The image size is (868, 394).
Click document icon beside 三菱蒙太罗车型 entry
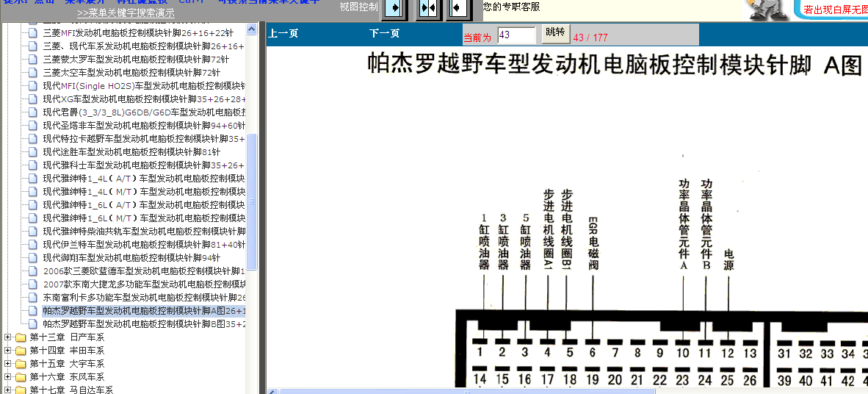(34, 59)
